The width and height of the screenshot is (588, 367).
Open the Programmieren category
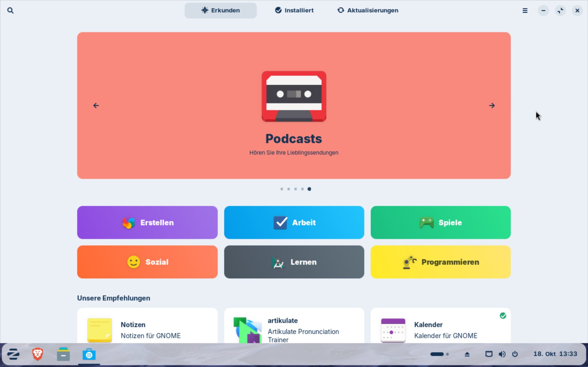point(441,262)
